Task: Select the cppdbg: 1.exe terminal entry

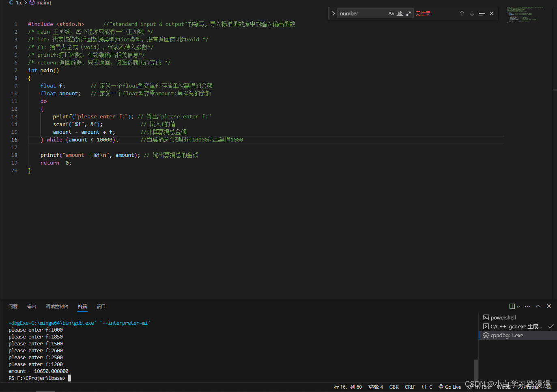Action: pos(518,335)
